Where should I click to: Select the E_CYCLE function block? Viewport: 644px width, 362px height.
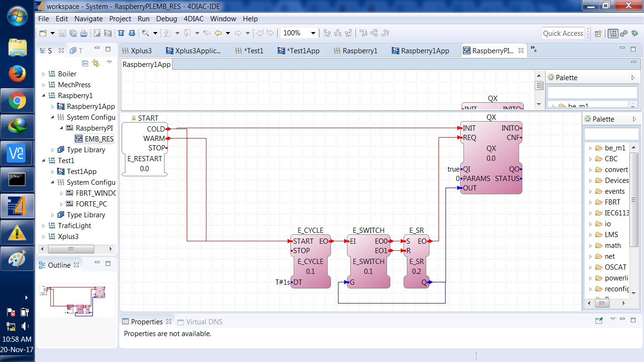click(x=311, y=262)
